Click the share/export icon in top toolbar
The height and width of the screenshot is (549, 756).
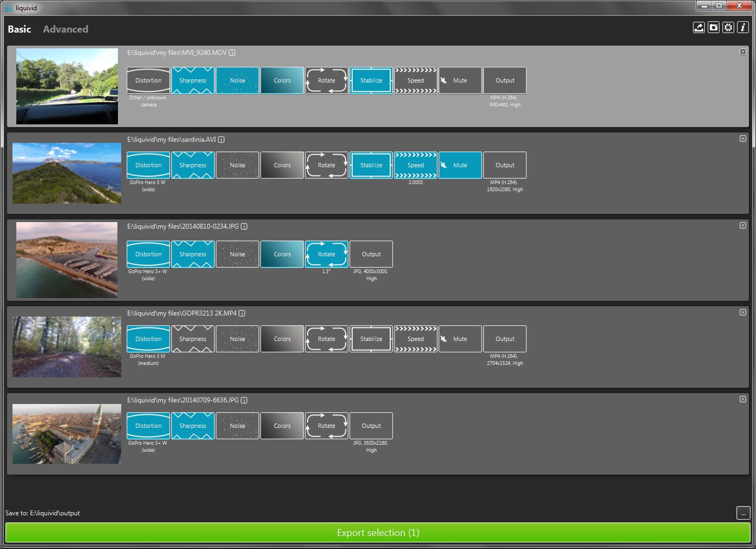[699, 28]
